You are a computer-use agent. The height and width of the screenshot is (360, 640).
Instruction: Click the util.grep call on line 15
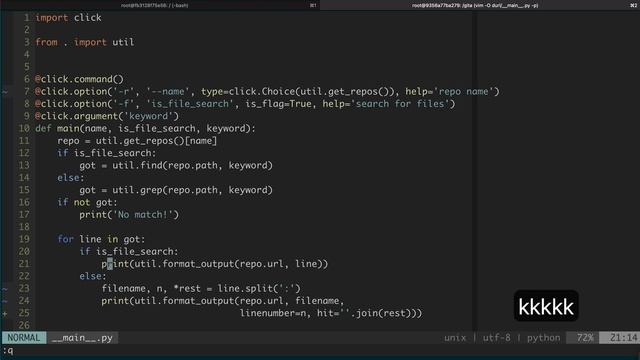(x=192, y=190)
